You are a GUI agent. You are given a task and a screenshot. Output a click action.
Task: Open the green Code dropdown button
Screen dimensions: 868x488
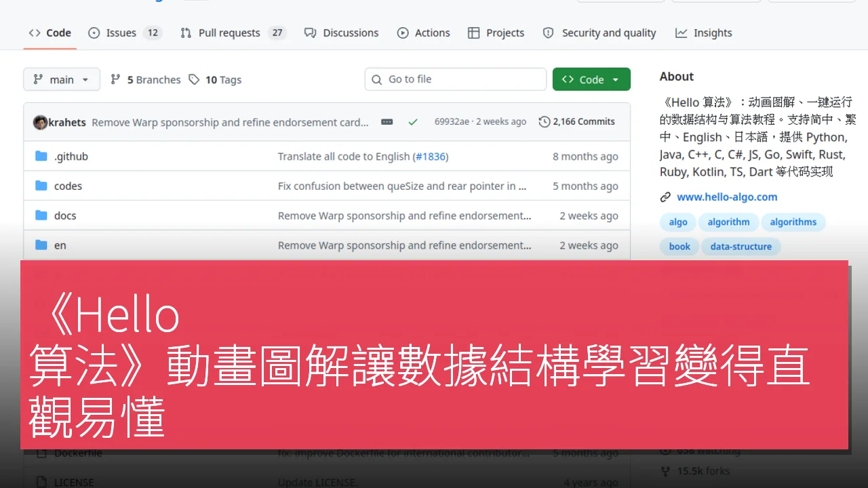(x=591, y=79)
